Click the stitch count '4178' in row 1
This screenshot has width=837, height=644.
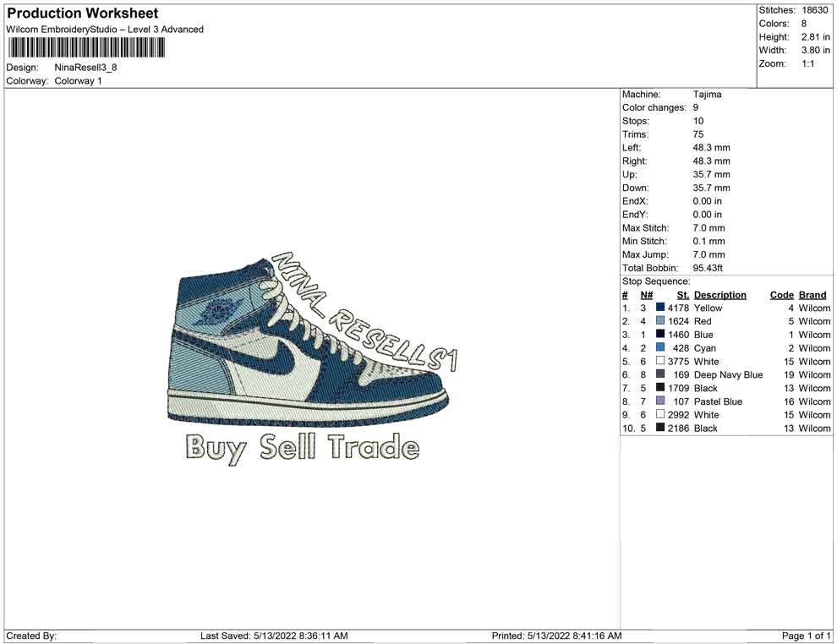678,308
